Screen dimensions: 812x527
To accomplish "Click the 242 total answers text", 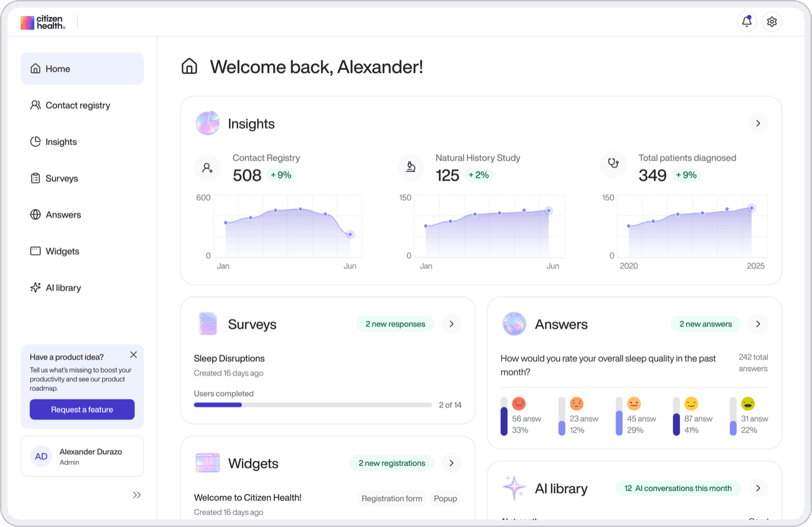I will (x=753, y=363).
